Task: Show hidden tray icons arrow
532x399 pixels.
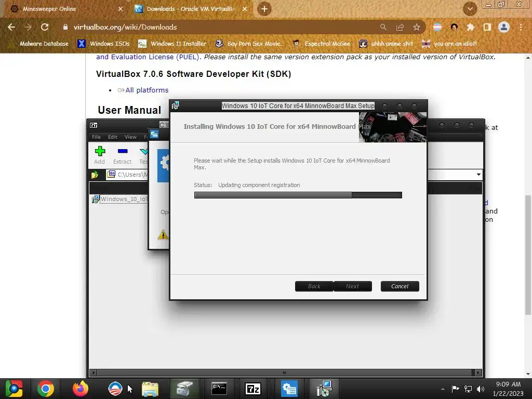Action: click(443, 389)
